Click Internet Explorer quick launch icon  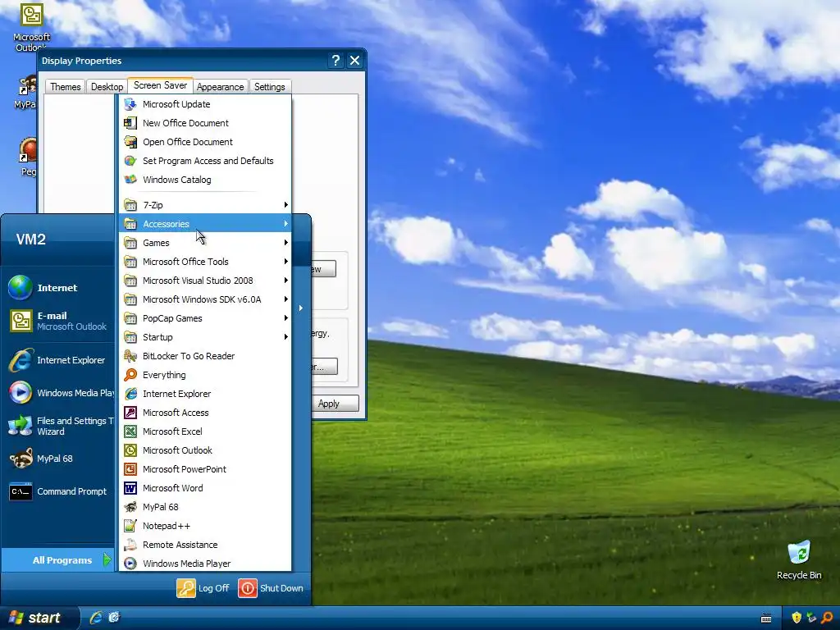(95, 618)
